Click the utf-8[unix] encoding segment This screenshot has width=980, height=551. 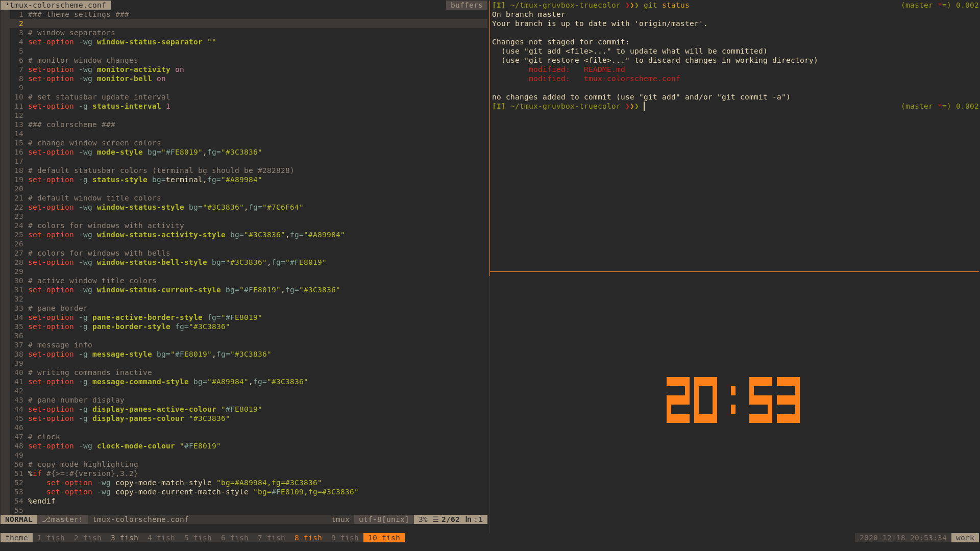tap(384, 519)
